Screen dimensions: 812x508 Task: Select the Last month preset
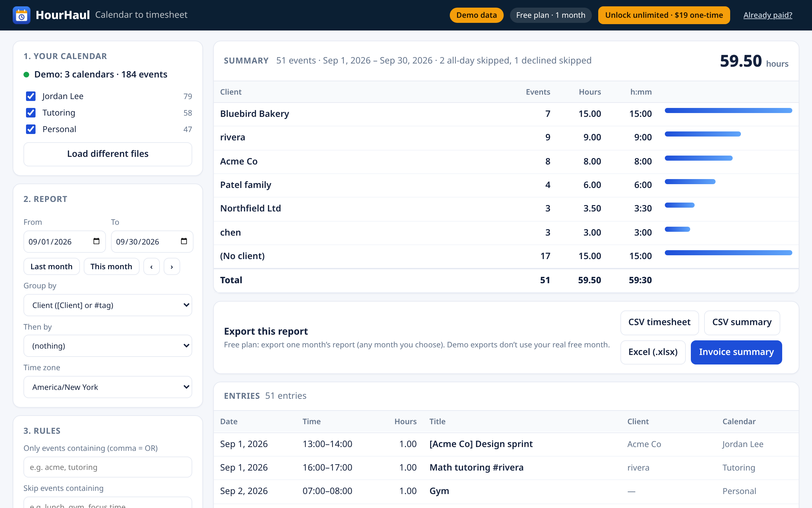[51, 266]
